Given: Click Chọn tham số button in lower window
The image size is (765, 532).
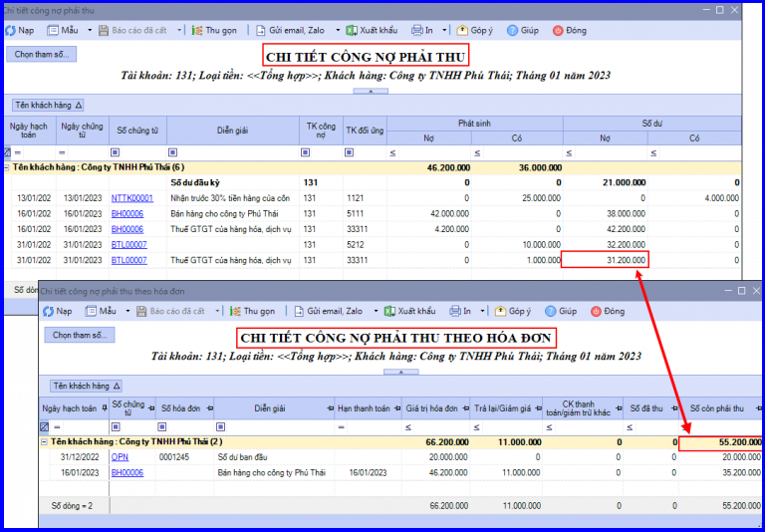Looking at the screenshot, I should pos(80,335).
